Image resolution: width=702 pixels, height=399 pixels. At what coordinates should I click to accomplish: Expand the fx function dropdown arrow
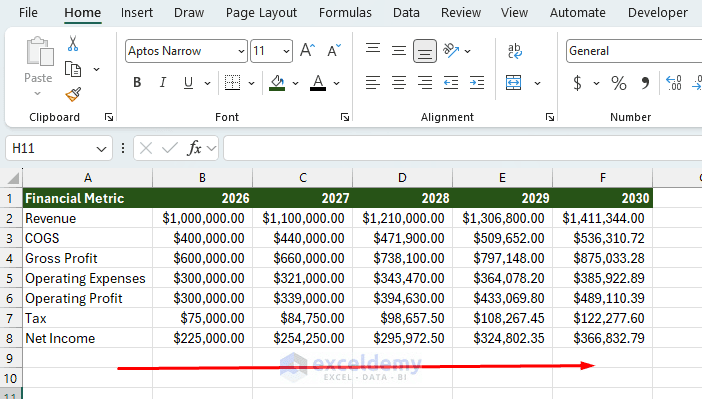[211, 148]
